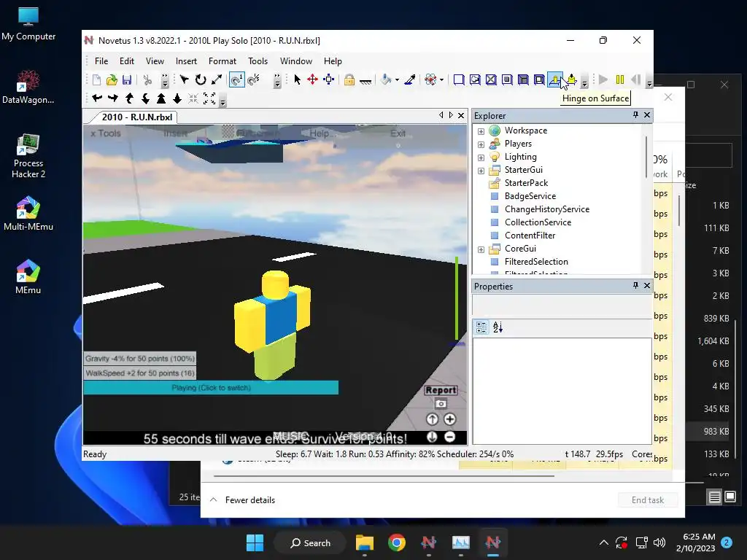Open the camera toolbar overflow options
Image resolution: width=747 pixels, height=560 pixels.
coord(222,101)
